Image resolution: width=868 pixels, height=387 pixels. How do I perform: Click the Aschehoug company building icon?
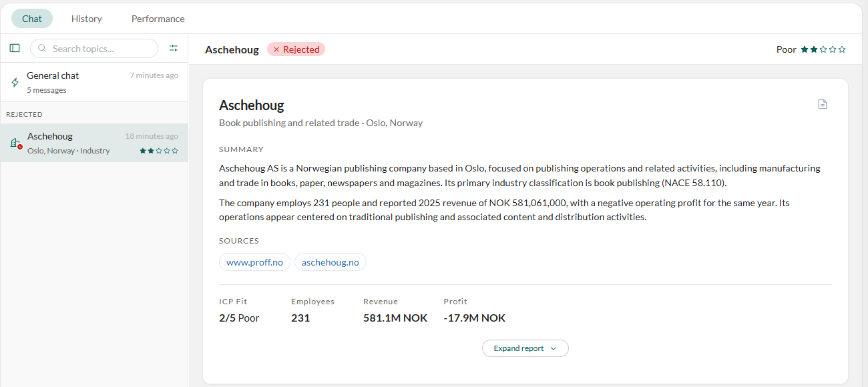coord(16,143)
